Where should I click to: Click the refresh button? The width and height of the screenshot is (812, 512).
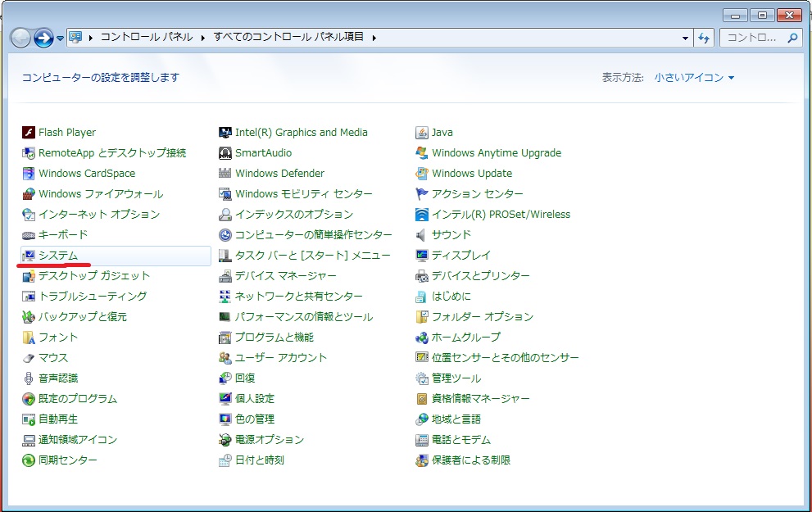[x=705, y=37]
